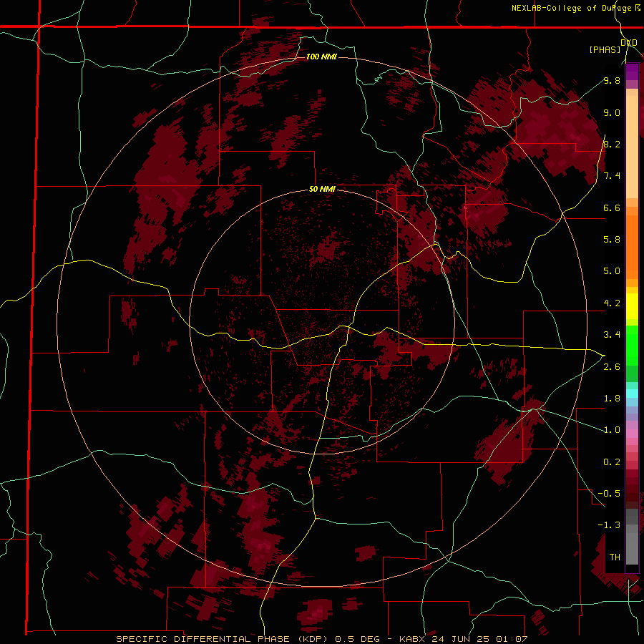The image size is (644, 644).
Task: Click the 7.4 scale value label
Action: [612, 176]
